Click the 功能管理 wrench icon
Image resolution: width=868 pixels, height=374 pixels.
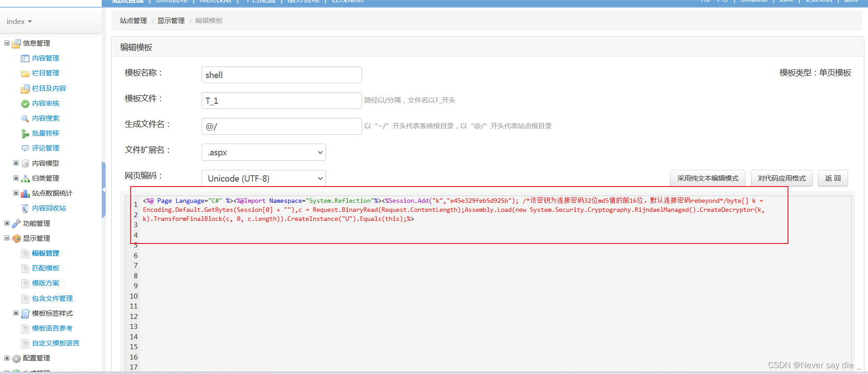point(16,224)
